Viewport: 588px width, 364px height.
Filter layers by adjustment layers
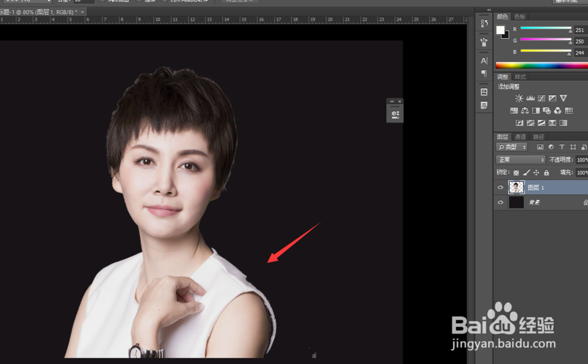(551, 147)
